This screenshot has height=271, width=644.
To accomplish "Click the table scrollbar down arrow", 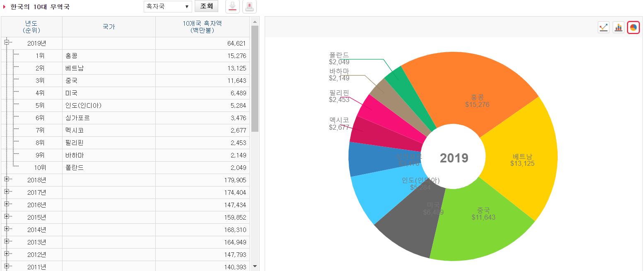I will coord(255,266).
